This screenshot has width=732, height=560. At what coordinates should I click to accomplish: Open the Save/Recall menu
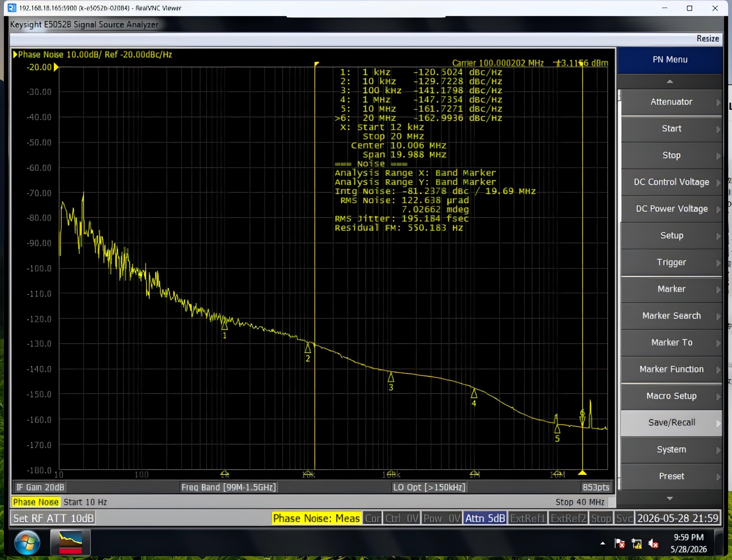click(x=671, y=423)
